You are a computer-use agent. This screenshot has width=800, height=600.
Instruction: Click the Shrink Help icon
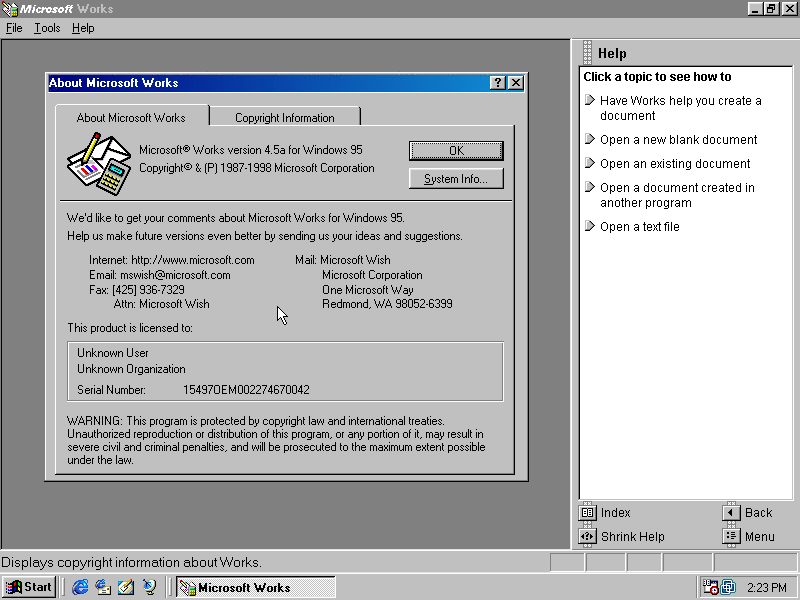click(588, 537)
